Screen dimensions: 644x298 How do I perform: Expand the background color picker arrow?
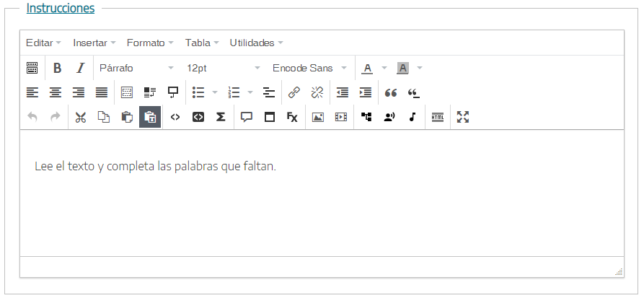[420, 68]
